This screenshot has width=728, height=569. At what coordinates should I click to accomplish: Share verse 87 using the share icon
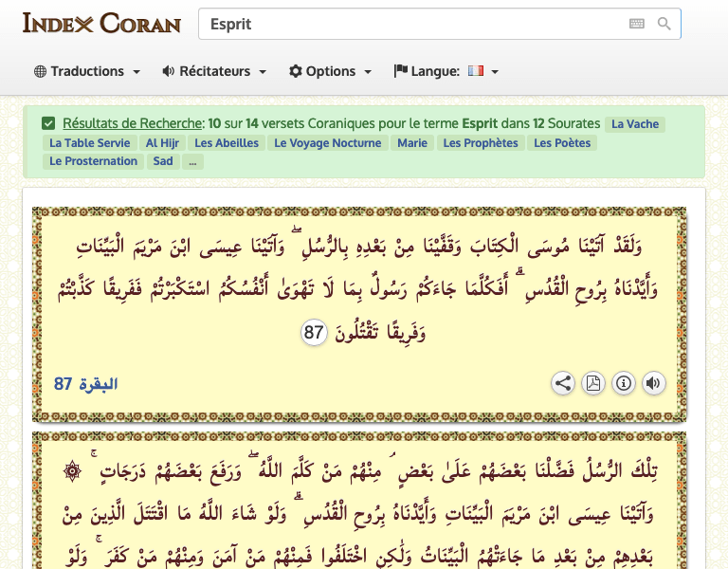[x=563, y=383]
